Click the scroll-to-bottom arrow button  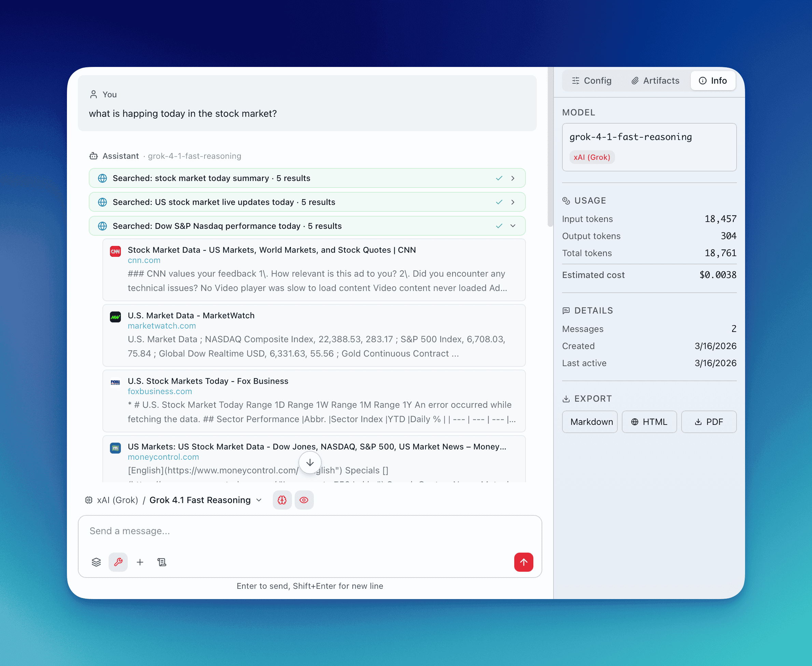(x=310, y=462)
